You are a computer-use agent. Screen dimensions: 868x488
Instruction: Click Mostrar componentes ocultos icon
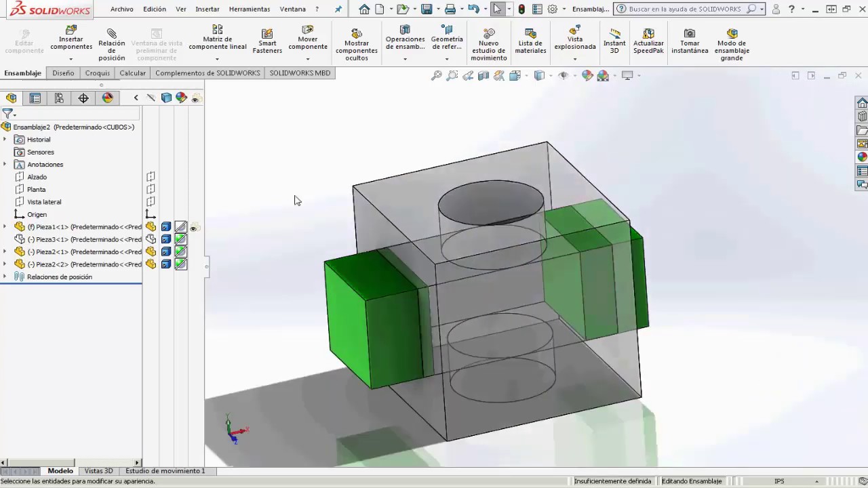357,44
